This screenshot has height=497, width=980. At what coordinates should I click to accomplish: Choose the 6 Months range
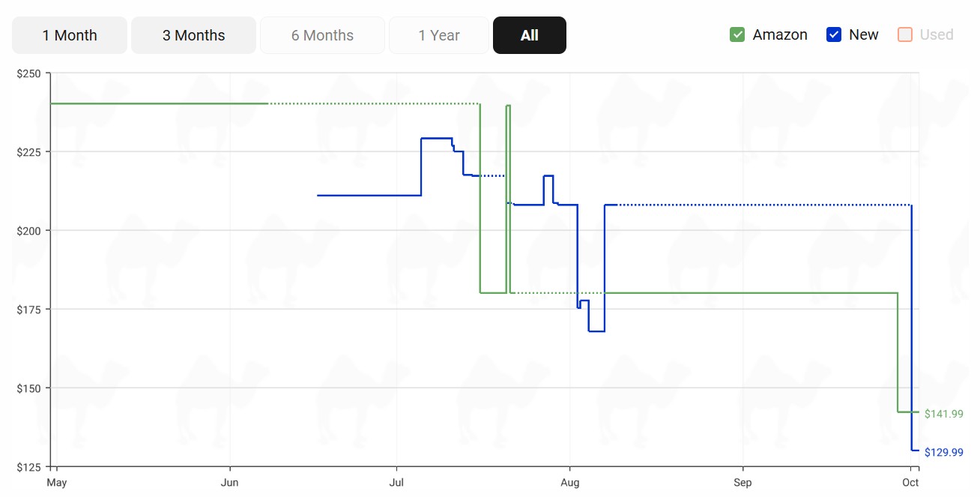pos(322,35)
